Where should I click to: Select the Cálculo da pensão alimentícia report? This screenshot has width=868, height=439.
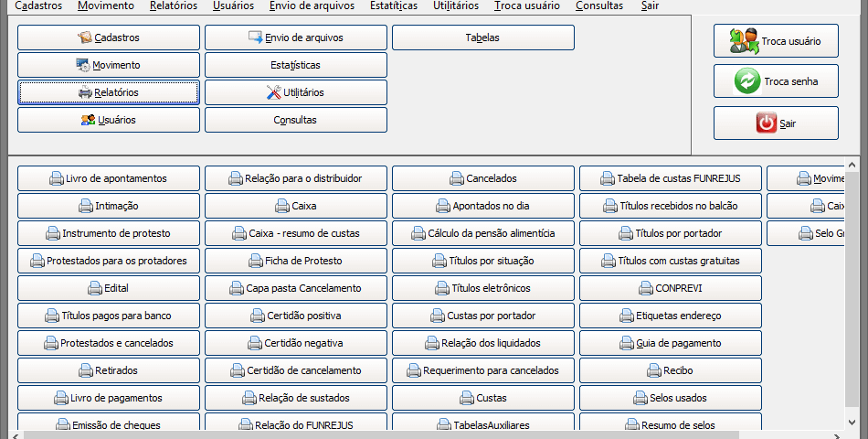click(x=482, y=233)
